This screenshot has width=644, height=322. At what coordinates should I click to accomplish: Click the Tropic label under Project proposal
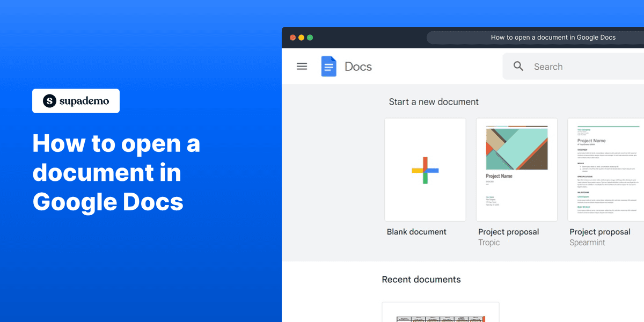(x=488, y=242)
